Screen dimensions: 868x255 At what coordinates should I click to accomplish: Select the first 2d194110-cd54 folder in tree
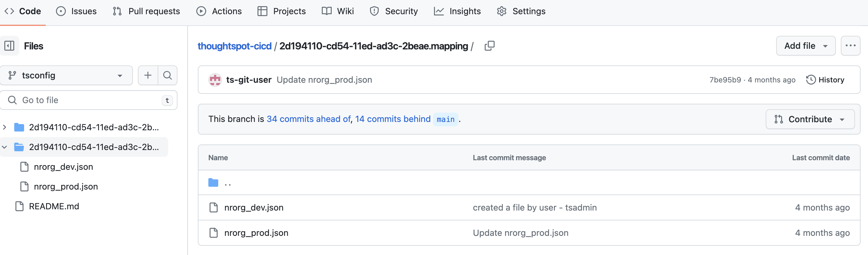coord(94,127)
